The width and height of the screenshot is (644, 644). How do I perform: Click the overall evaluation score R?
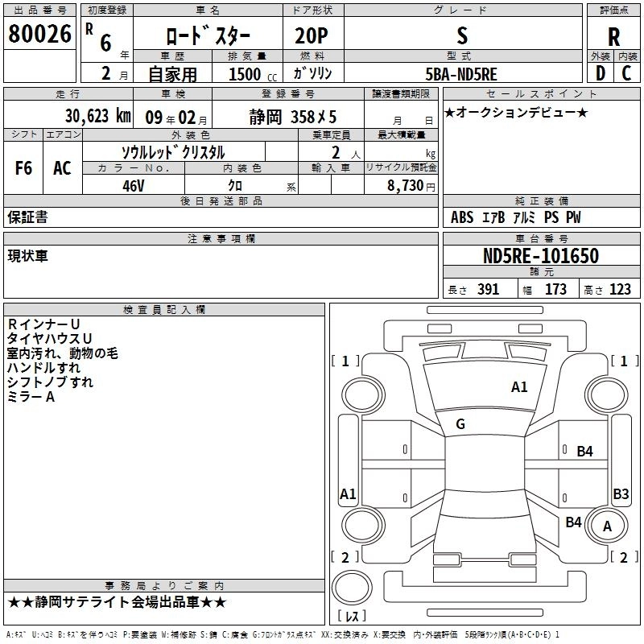point(613,35)
